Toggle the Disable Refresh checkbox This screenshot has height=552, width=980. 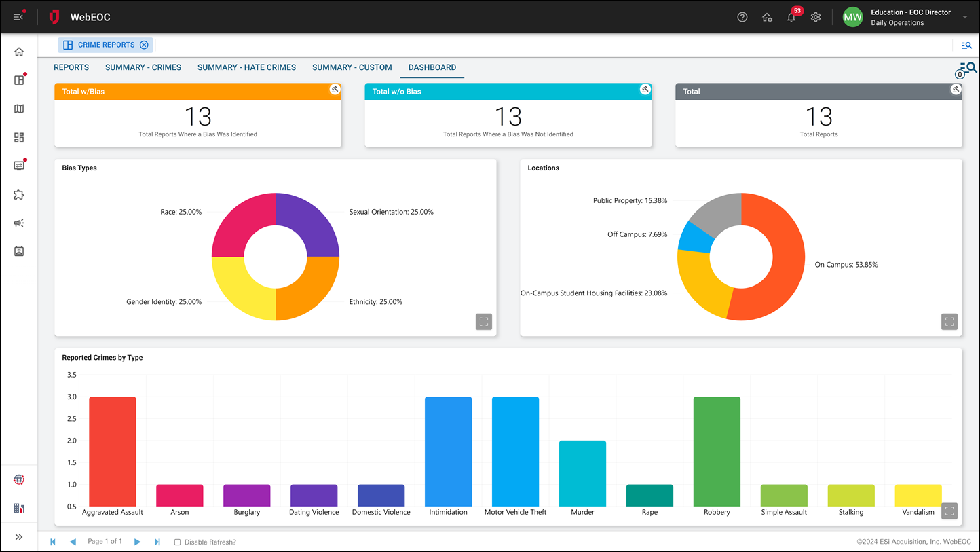[177, 542]
